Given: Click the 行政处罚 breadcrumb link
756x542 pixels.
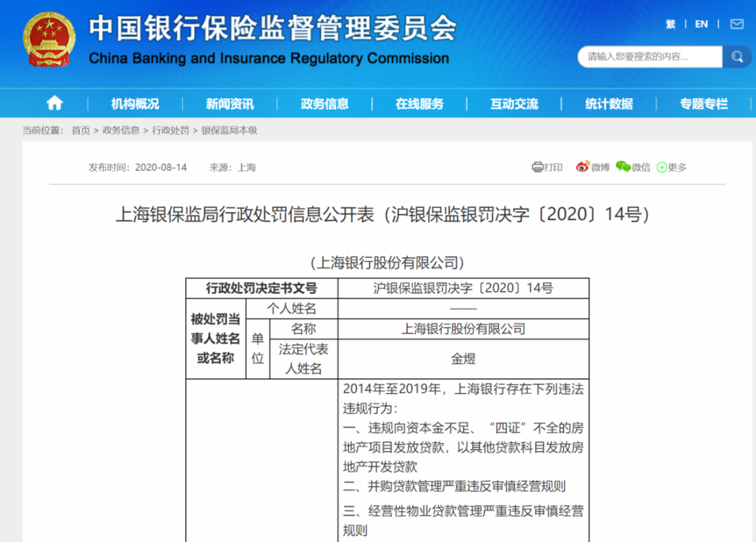Looking at the screenshot, I should (x=171, y=130).
